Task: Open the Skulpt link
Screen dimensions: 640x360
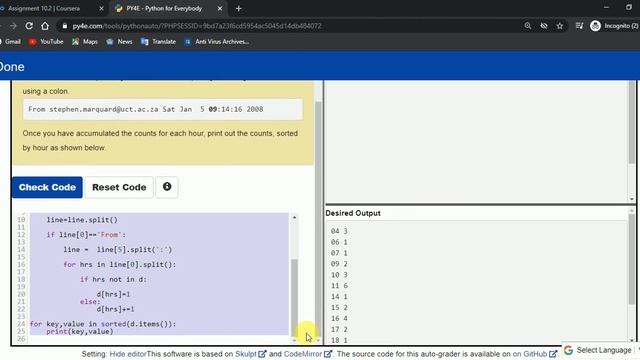Action: pyautogui.click(x=250, y=354)
